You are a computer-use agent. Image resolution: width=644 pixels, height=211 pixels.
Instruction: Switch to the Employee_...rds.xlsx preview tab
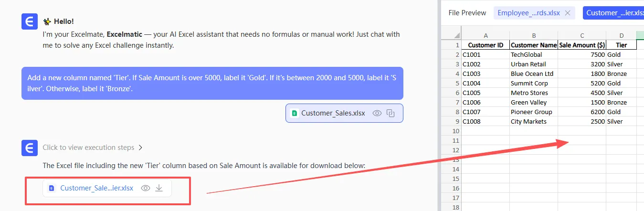tap(528, 13)
